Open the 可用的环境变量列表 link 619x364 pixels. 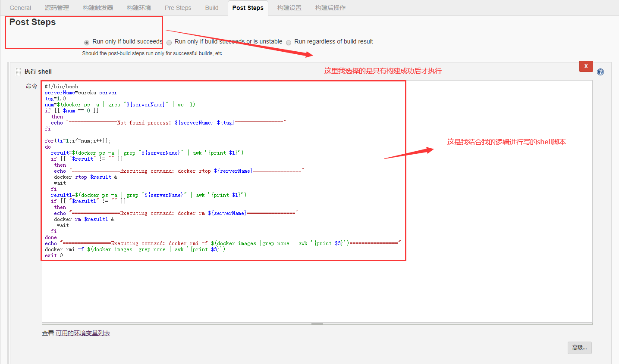(83, 333)
